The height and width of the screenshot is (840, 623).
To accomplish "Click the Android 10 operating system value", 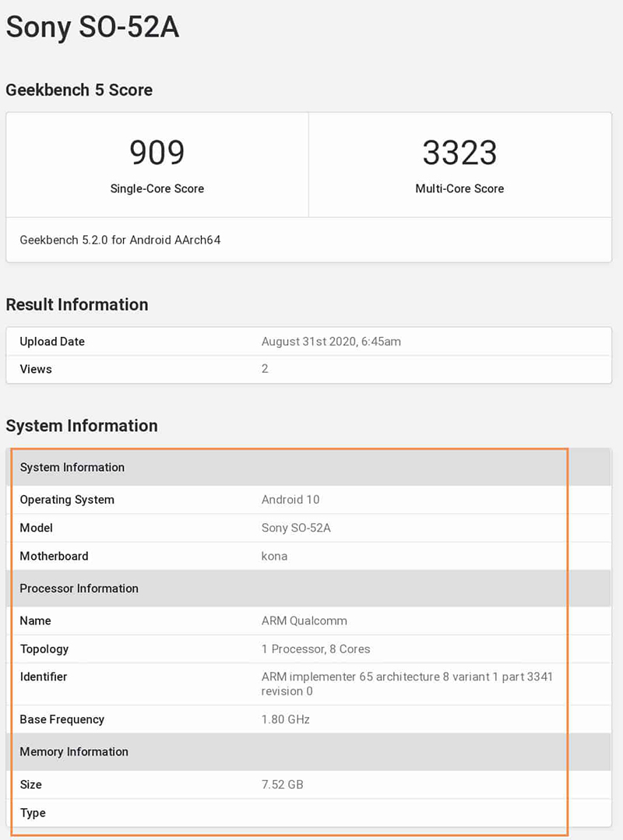I will click(290, 500).
